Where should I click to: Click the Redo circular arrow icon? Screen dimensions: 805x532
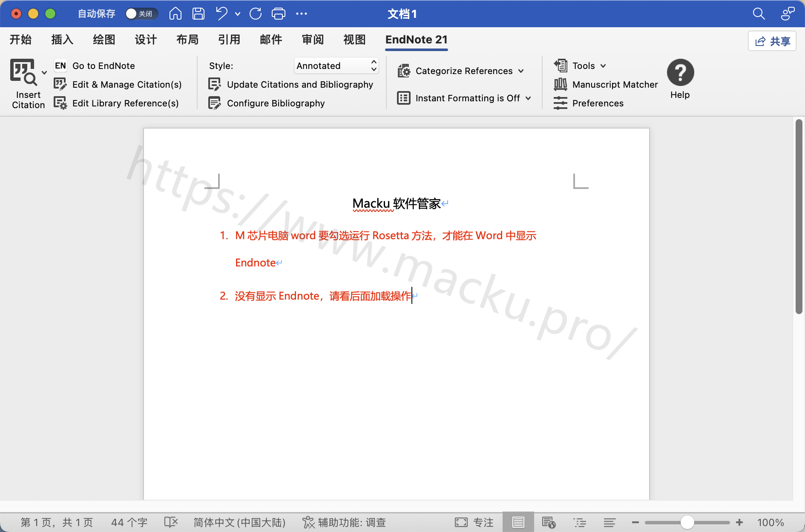tap(256, 14)
